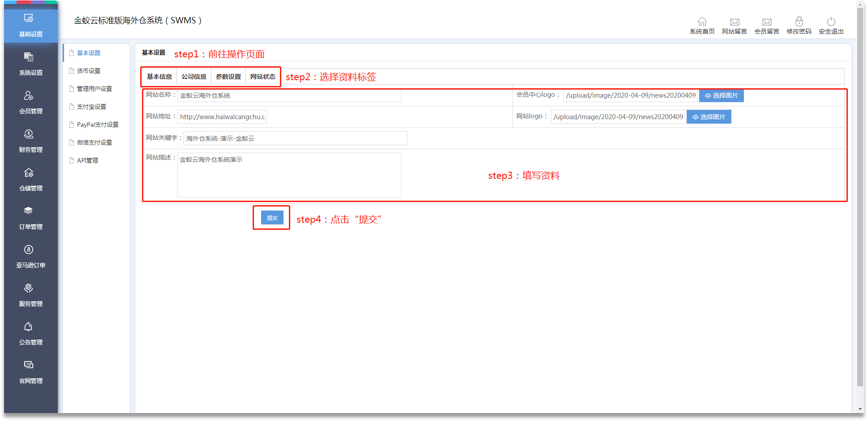
Task: Switch to the 公司信息 tab
Action: 194,77
